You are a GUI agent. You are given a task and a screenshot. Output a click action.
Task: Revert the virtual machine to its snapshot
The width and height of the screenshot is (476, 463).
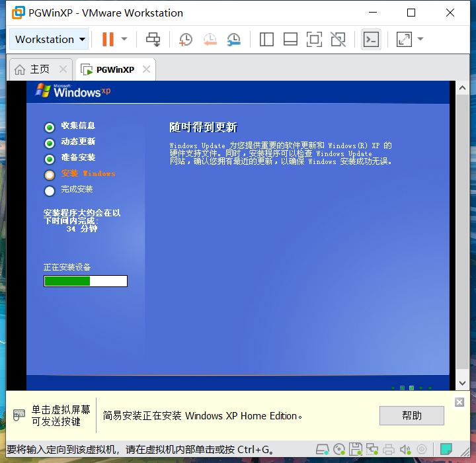click(x=210, y=40)
